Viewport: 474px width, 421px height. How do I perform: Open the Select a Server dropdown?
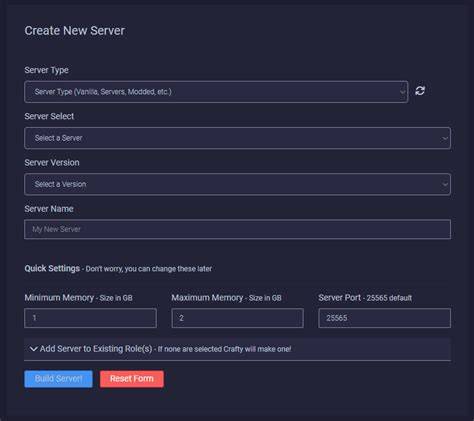point(237,138)
